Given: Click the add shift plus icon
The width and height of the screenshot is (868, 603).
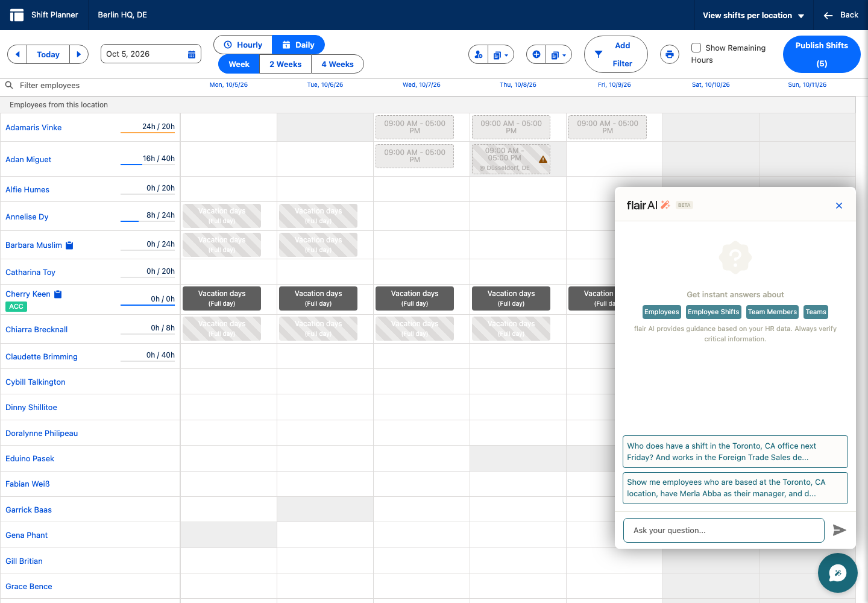Looking at the screenshot, I should click(x=536, y=54).
